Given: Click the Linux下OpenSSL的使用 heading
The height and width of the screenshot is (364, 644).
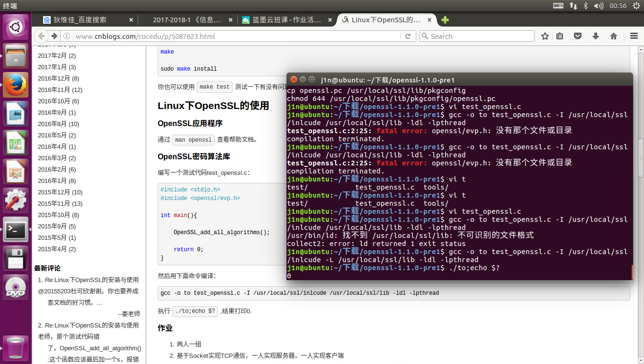Looking at the screenshot, I should [x=213, y=105].
